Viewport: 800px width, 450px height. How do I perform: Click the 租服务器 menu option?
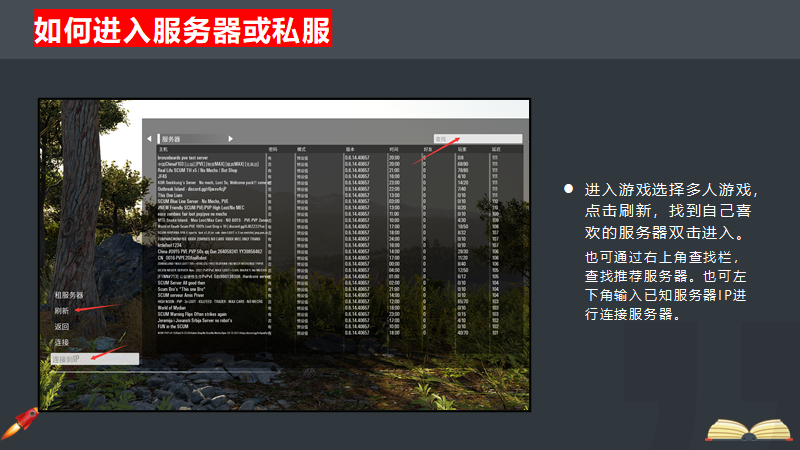pos(69,295)
